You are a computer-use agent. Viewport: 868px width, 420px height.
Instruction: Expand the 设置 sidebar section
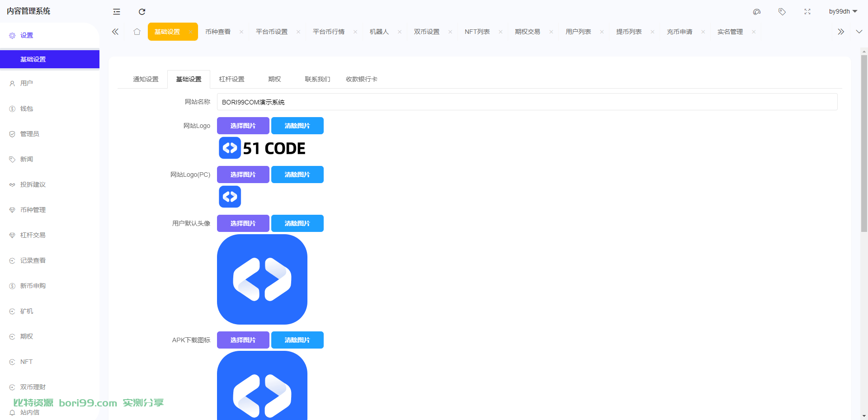click(50, 35)
